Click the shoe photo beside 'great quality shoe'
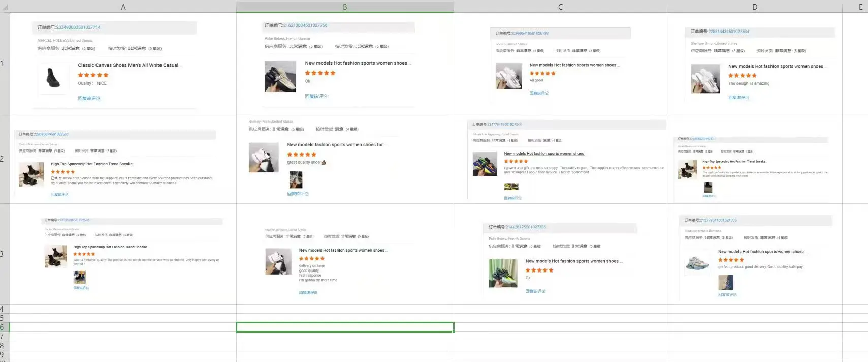Screen dimensions: 868x362 [x=264, y=157]
